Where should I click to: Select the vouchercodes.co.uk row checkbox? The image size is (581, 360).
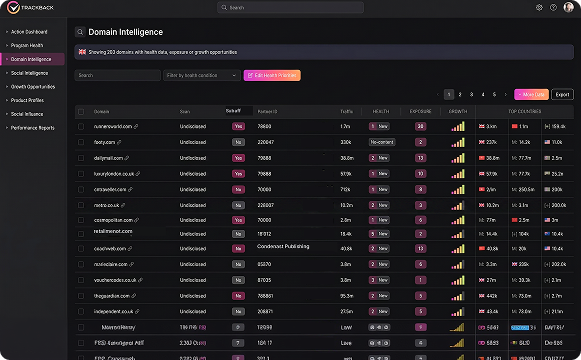[81, 280]
